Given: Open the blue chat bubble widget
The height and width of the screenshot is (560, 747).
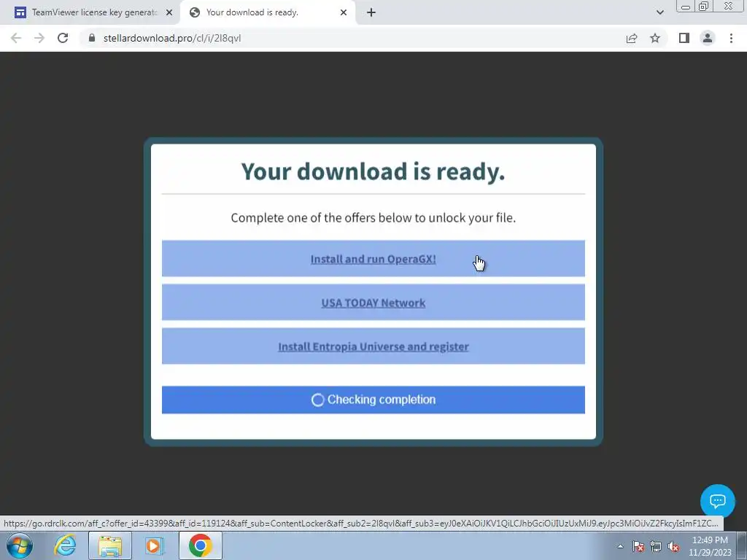Looking at the screenshot, I should (718, 502).
